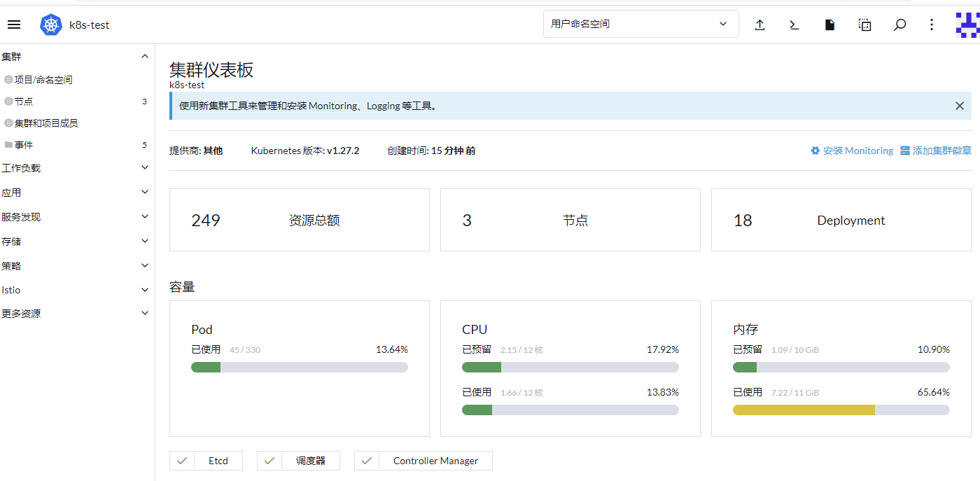
Task: Click the 10.90% memory reserved value
Action: tap(934, 349)
